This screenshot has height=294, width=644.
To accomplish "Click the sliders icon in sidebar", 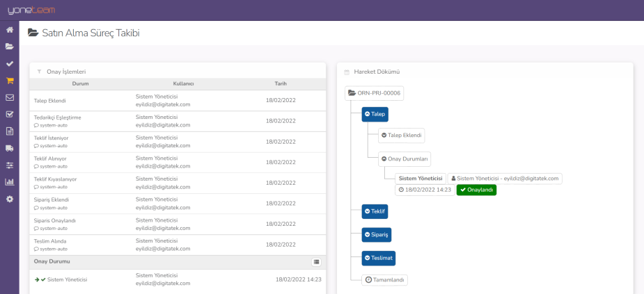I will (10, 165).
